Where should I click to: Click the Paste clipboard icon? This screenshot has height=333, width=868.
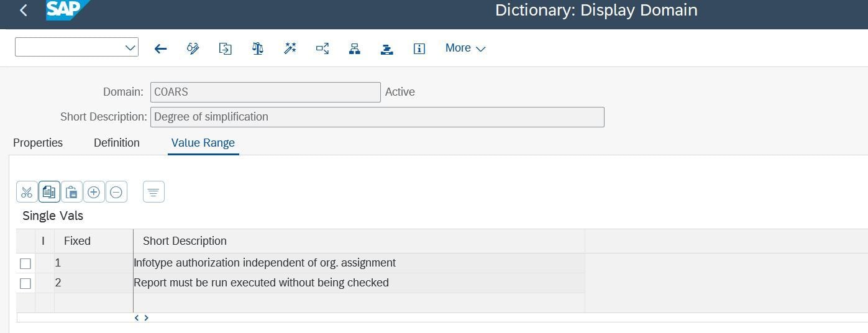(x=71, y=192)
